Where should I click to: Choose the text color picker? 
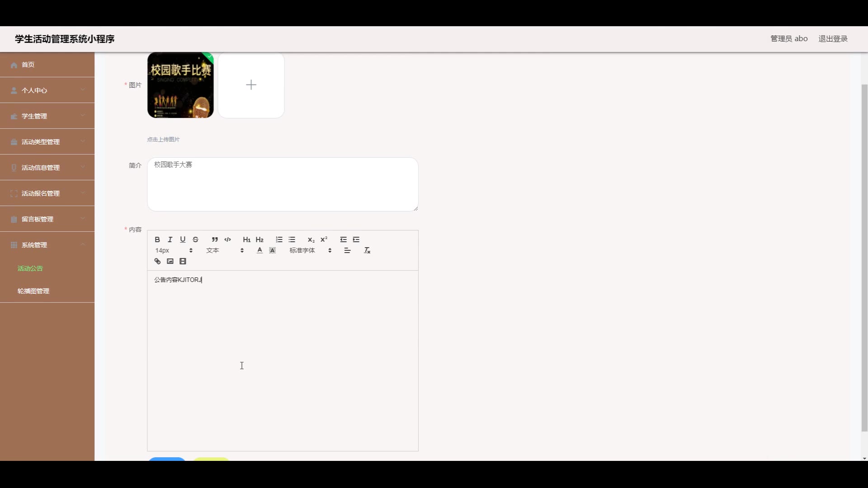259,250
